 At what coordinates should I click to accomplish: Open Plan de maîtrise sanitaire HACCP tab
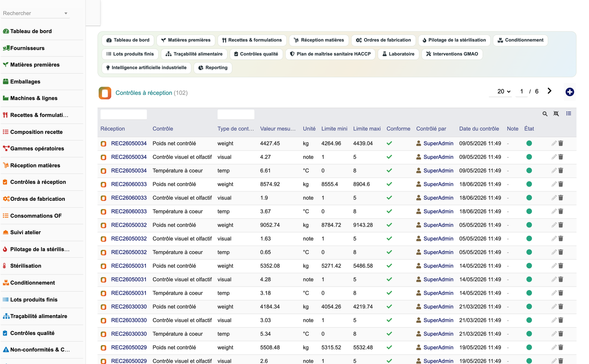coord(330,54)
